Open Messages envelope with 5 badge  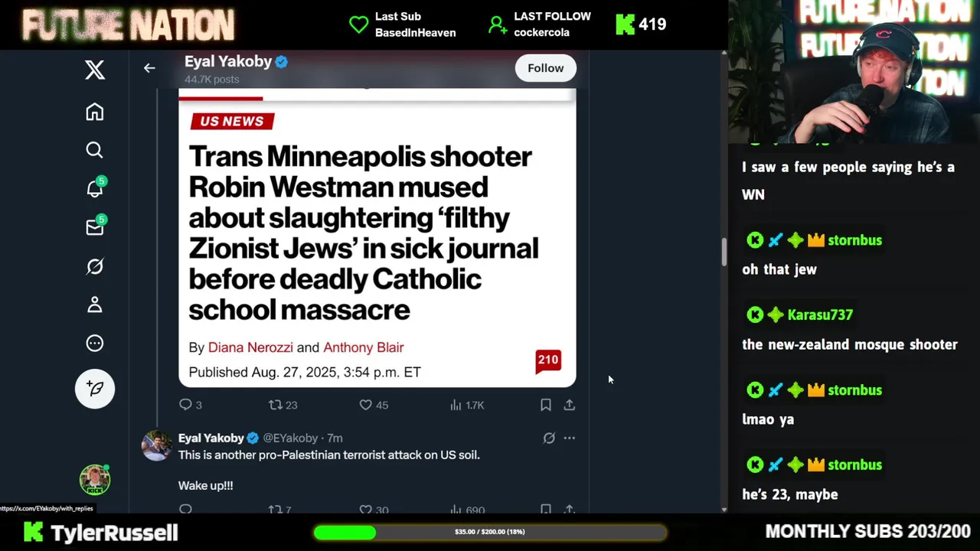96,227
